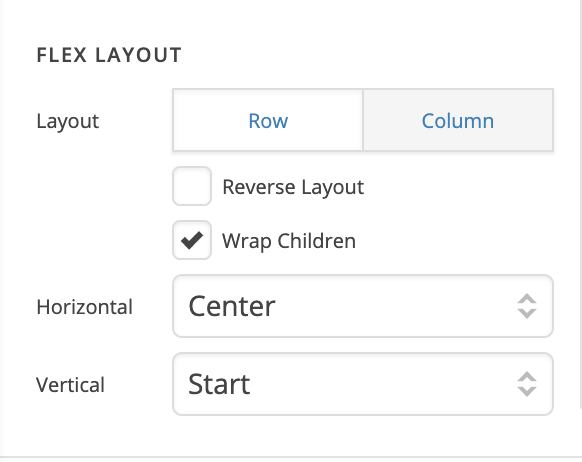The height and width of the screenshot is (462, 582).
Task: Open the Vertical alignment dropdown
Action: [x=363, y=384]
